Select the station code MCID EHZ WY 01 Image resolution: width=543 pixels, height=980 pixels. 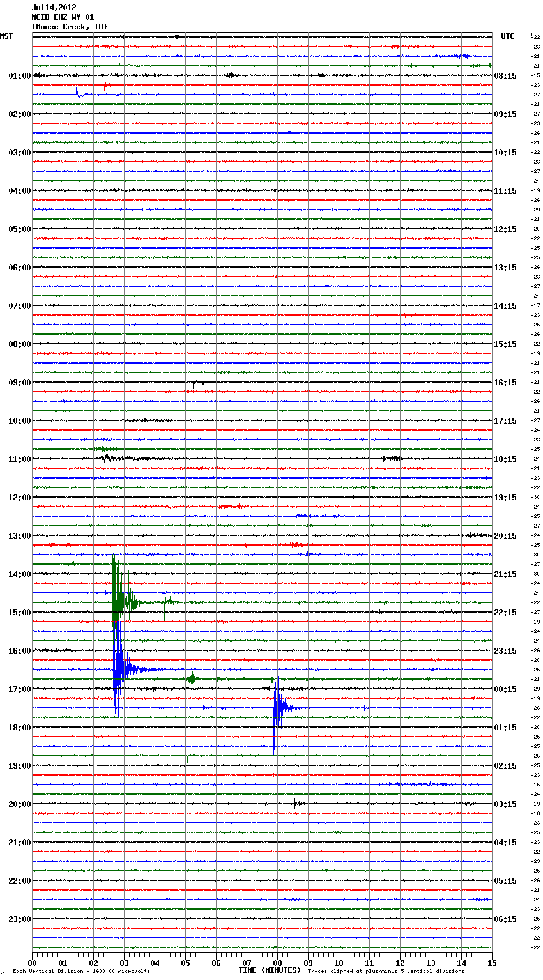(x=63, y=17)
